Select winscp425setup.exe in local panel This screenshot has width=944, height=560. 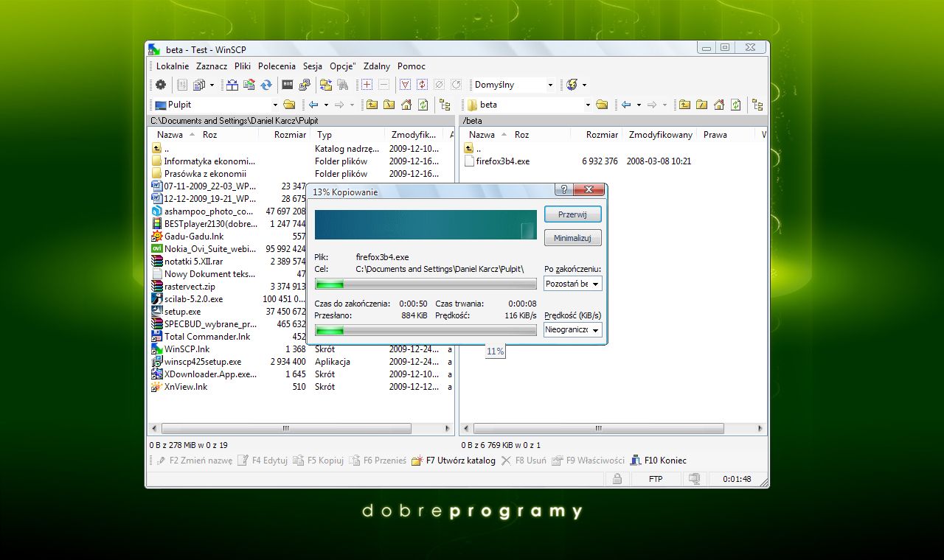[203, 362]
